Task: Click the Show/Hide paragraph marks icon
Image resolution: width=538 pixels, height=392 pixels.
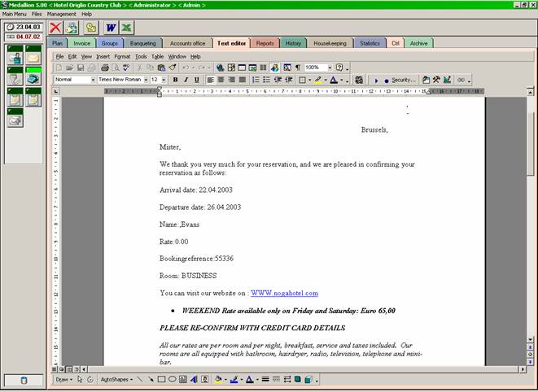Action: [298, 68]
